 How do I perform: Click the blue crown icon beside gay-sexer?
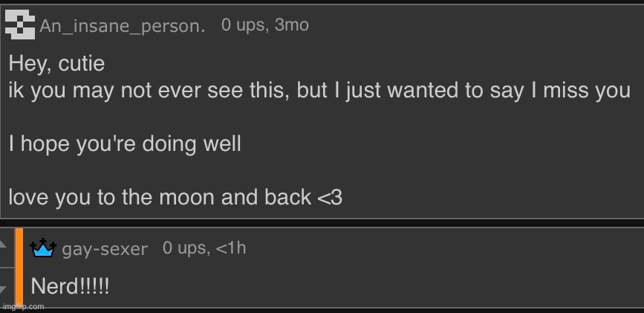coord(43,249)
